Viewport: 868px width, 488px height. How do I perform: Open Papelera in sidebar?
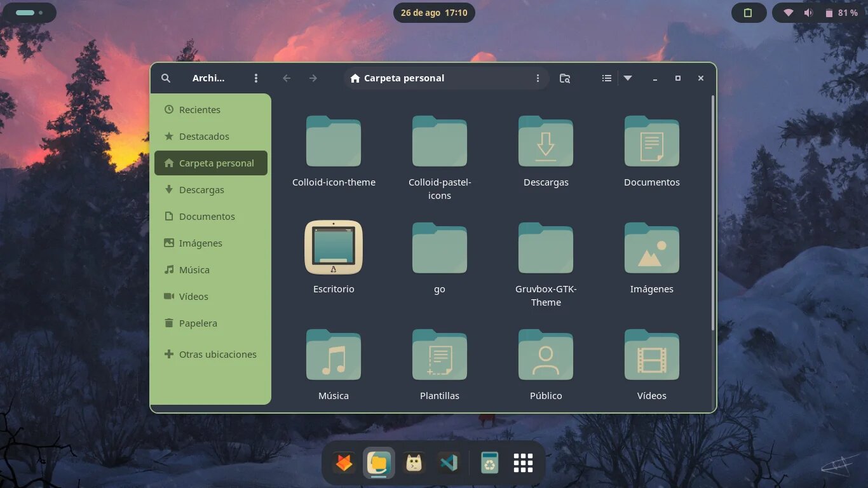pyautogui.click(x=211, y=323)
